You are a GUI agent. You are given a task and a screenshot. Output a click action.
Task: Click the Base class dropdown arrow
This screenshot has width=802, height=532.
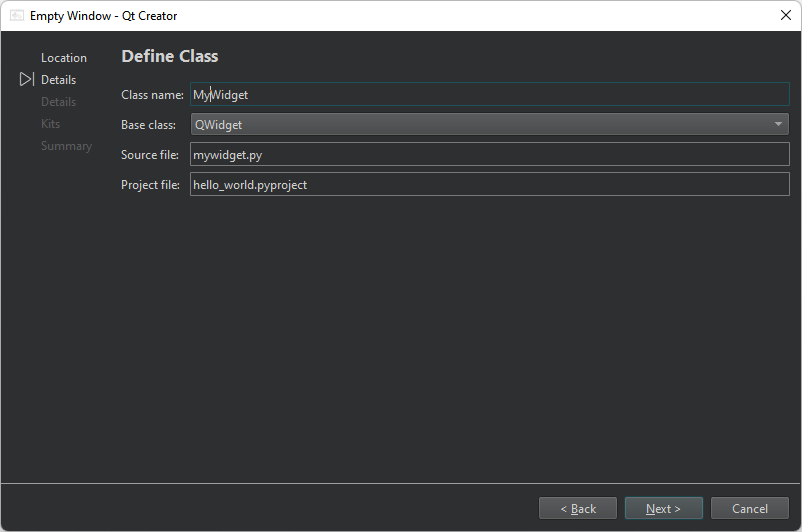point(778,125)
